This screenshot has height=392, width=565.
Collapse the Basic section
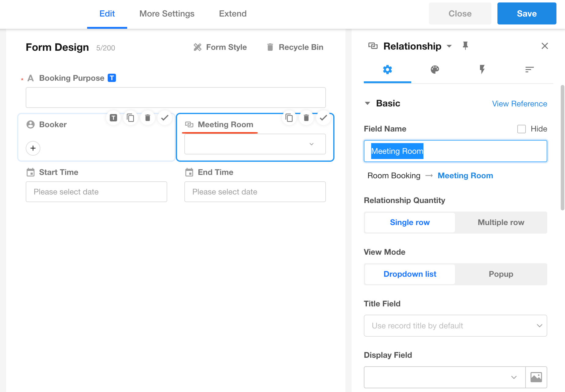coord(367,103)
